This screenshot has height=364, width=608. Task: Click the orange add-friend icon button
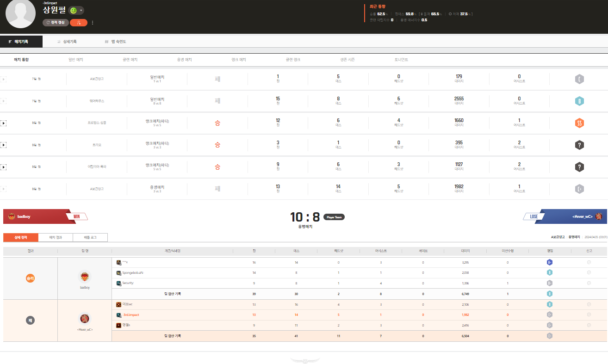78,22
